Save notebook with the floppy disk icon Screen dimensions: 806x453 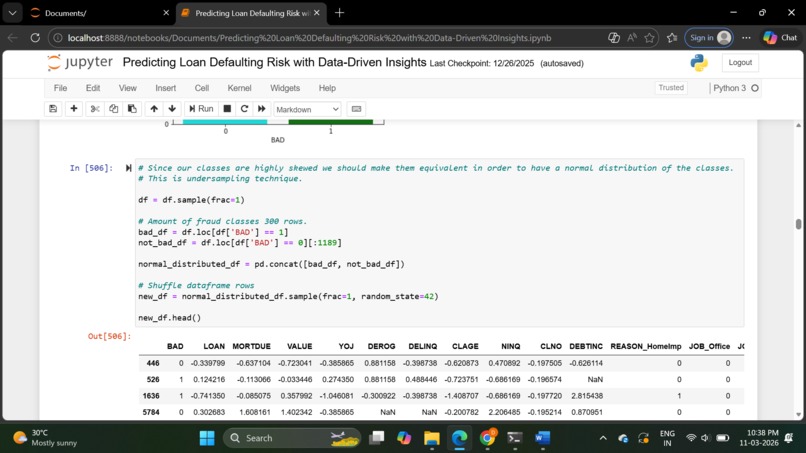point(53,109)
